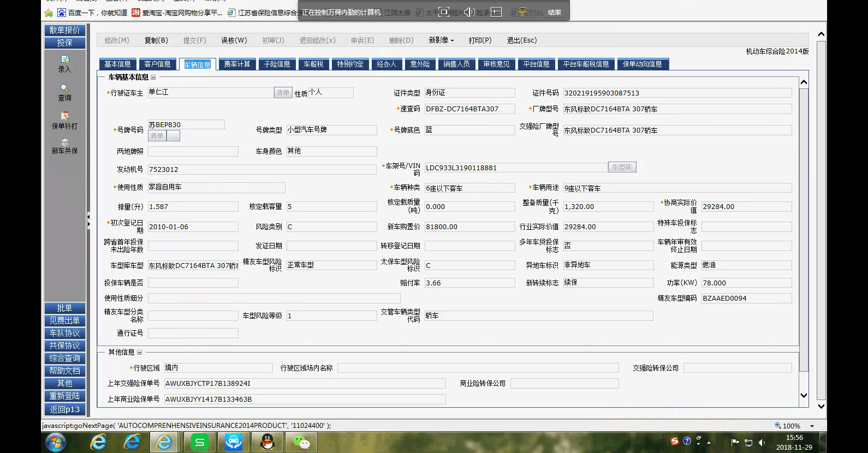The height and width of the screenshot is (453, 868).
Task: Click the add-to-favorites star icon
Action: (49, 13)
